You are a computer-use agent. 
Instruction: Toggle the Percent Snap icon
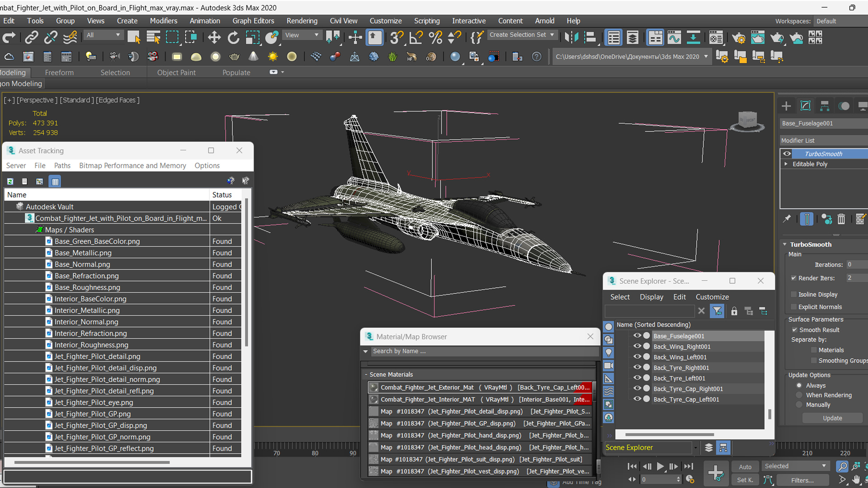tap(435, 38)
